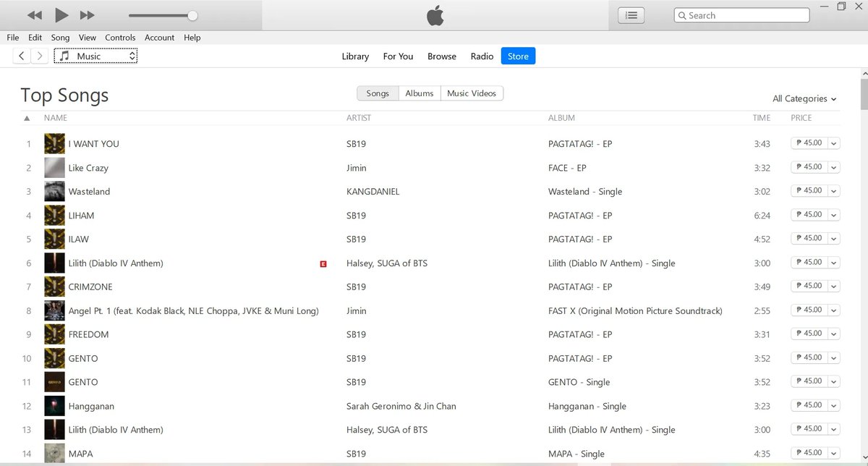Click the explicit badge on Lilith row 6
Image resolution: width=868 pixels, height=466 pixels.
[323, 264]
